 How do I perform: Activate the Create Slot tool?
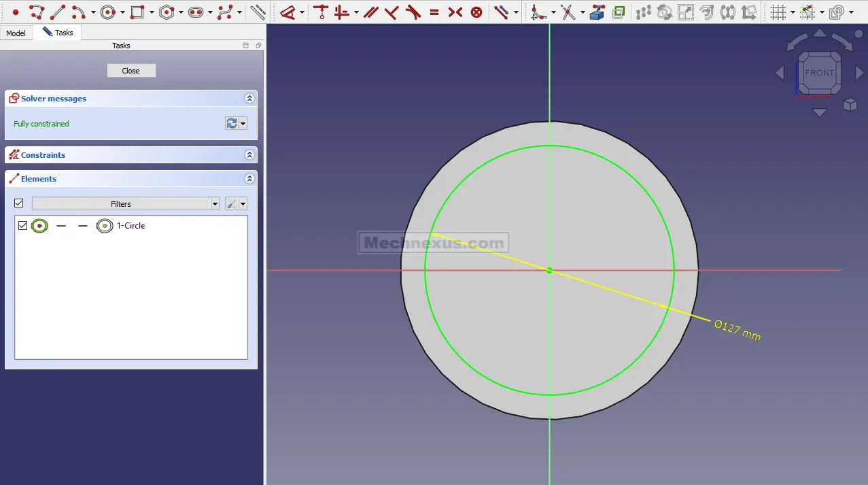tap(196, 12)
